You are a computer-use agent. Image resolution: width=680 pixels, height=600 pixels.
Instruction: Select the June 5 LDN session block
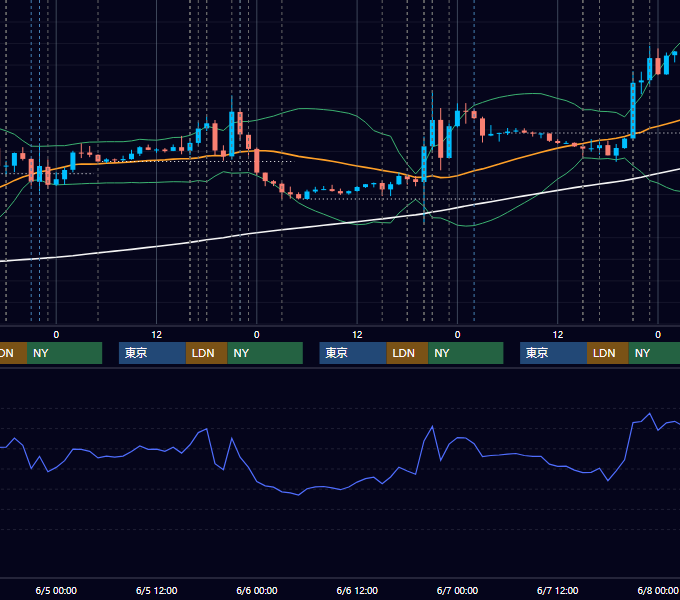click(206, 353)
